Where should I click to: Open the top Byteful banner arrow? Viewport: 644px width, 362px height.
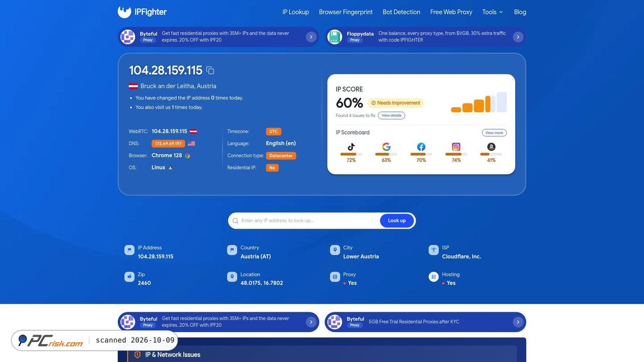tap(311, 37)
